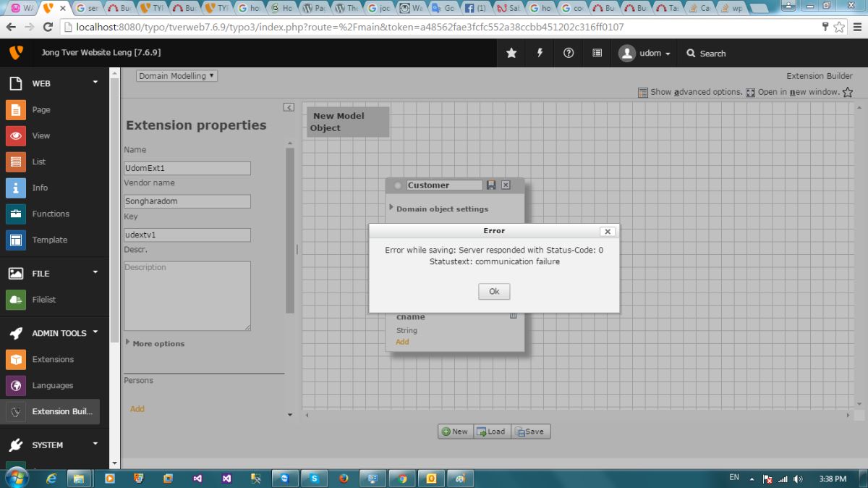Switch to the first browser tab
The image size is (868, 488).
(x=22, y=9)
